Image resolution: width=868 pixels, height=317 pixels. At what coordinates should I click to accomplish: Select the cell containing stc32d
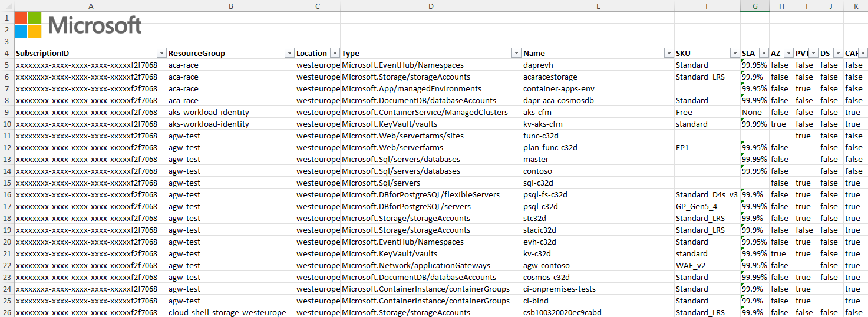[x=598, y=218]
